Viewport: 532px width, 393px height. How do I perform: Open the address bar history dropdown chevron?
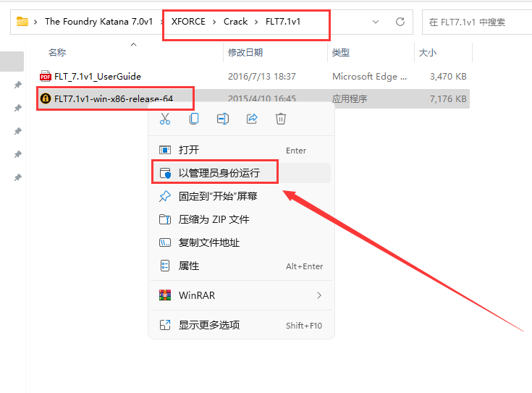[376, 22]
